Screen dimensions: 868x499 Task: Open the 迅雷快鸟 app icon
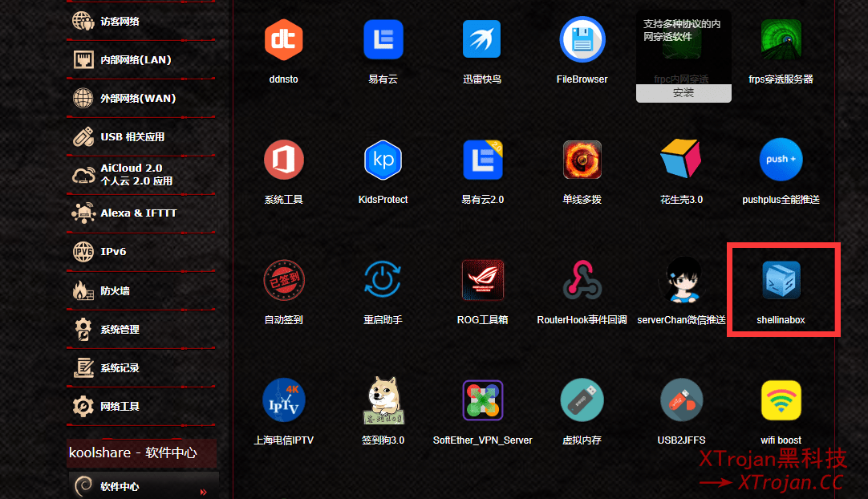click(x=482, y=39)
